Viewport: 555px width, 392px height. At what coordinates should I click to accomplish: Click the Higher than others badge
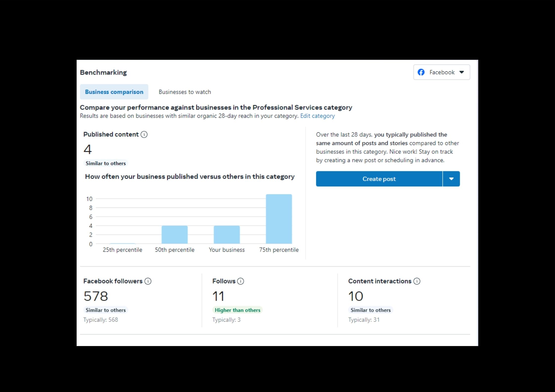point(237,310)
